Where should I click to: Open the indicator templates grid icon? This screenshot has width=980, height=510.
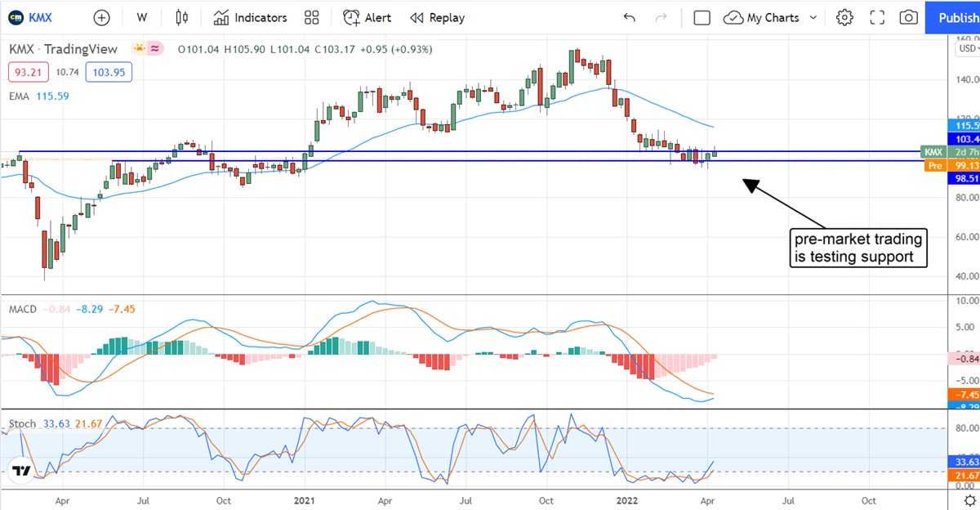(x=311, y=17)
